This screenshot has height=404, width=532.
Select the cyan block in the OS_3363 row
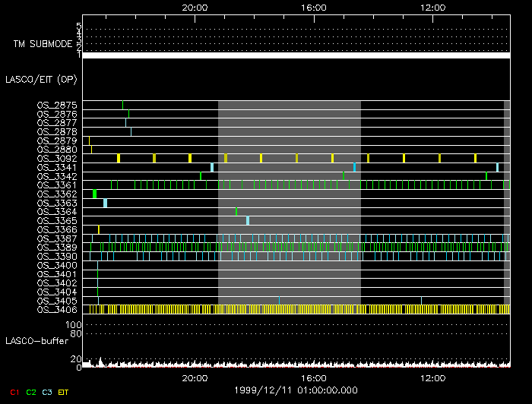pos(105,203)
